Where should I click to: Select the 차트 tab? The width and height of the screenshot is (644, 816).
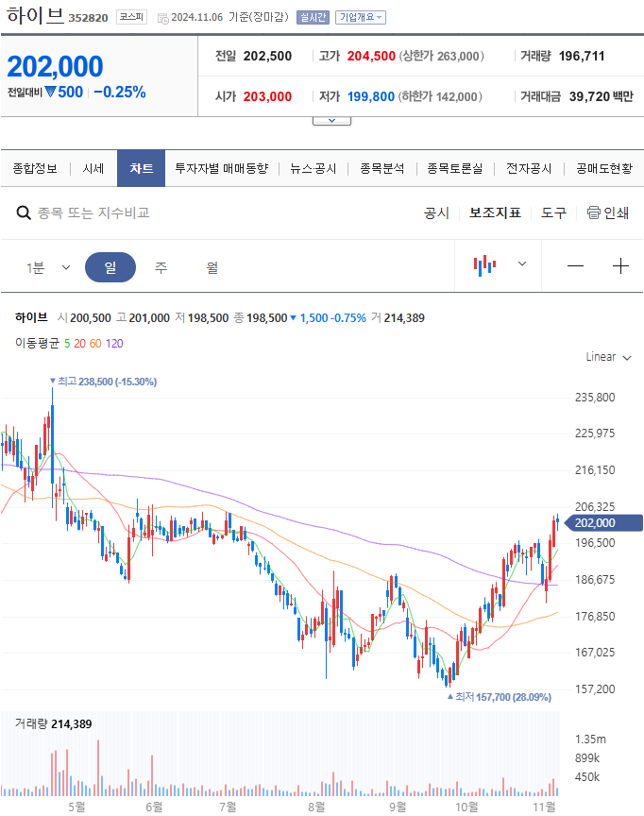pyautogui.click(x=141, y=168)
